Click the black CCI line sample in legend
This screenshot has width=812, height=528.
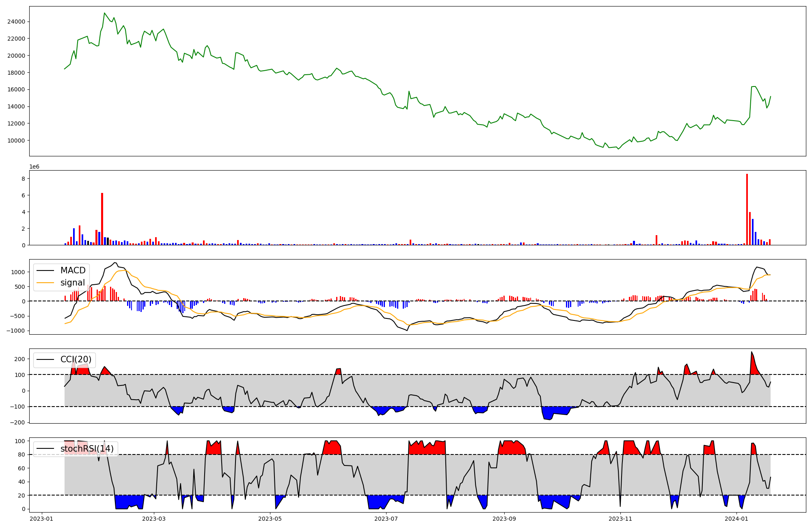45,360
